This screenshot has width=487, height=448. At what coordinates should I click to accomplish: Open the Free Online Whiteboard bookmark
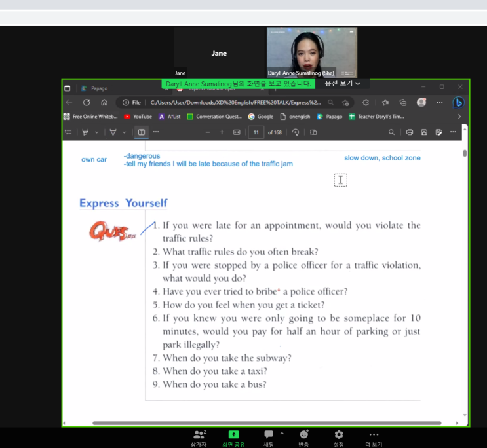90,117
